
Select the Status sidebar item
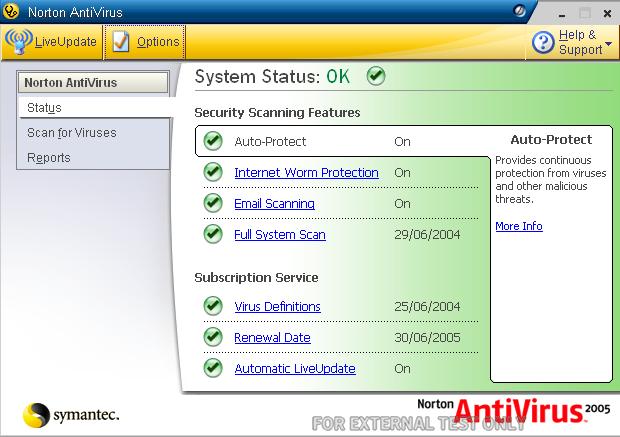click(94, 108)
